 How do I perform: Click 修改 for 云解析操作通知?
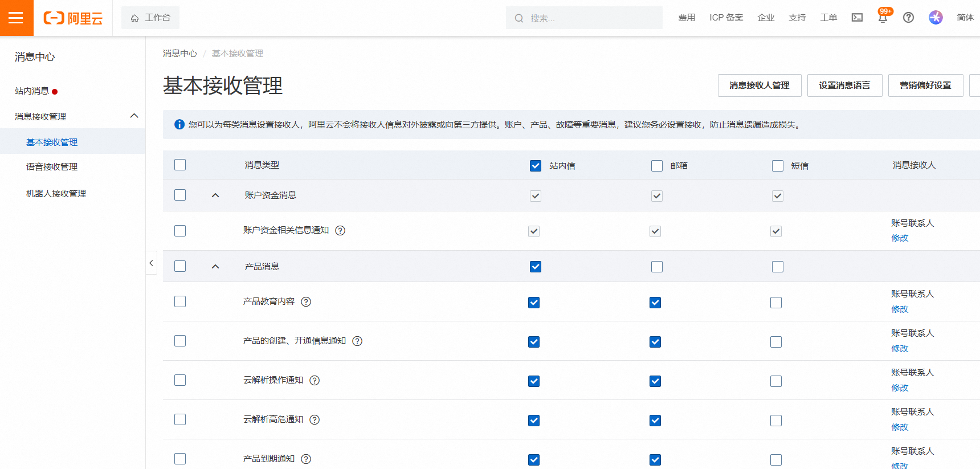pyautogui.click(x=900, y=388)
